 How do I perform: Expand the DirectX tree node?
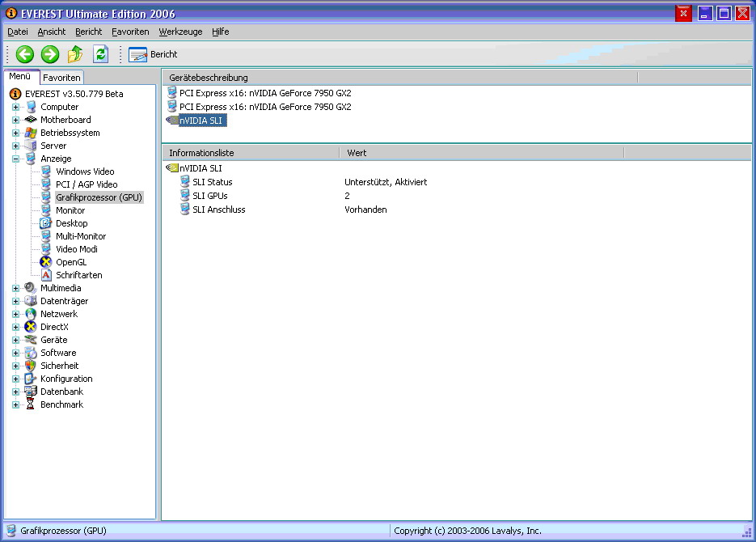pos(16,327)
